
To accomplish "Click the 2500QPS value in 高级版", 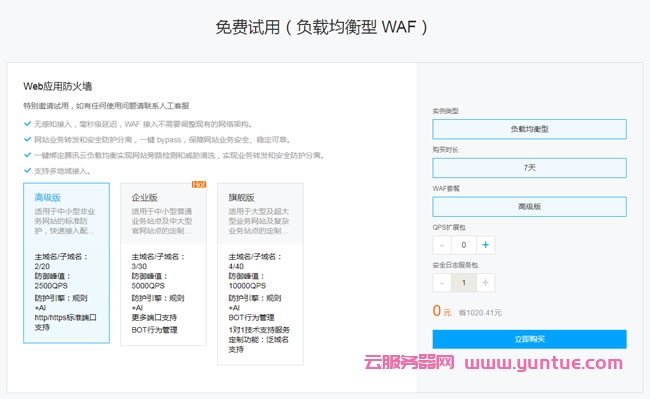I will [x=51, y=286].
